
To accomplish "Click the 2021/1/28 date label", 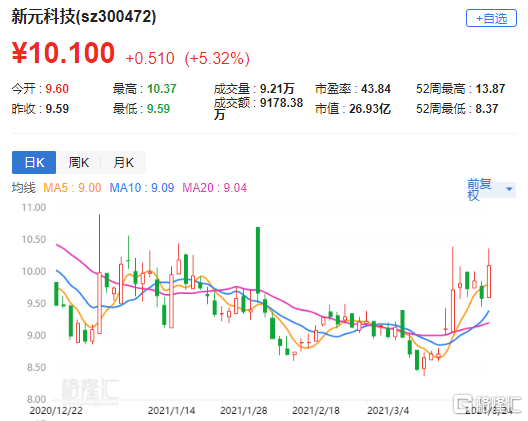I will [x=243, y=411].
